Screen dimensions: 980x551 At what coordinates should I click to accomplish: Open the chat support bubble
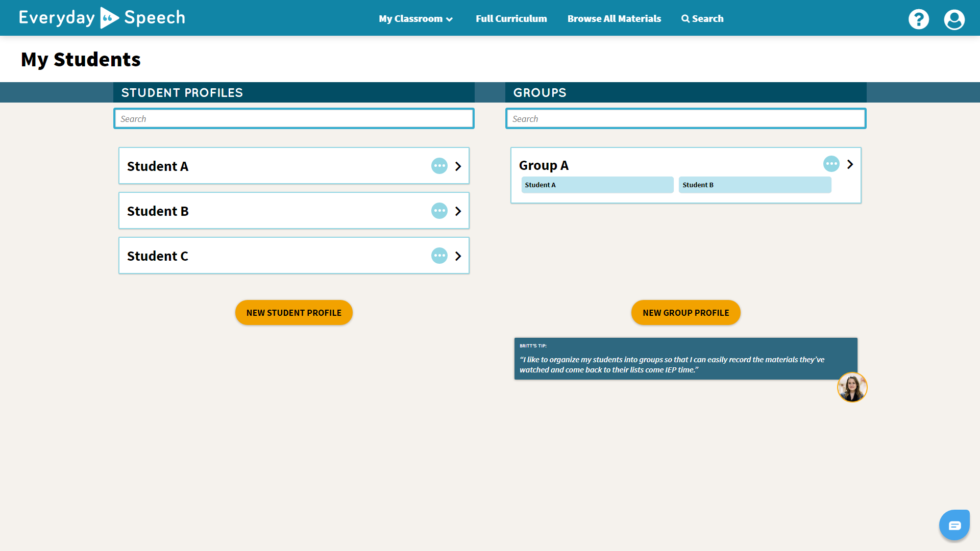(954, 524)
